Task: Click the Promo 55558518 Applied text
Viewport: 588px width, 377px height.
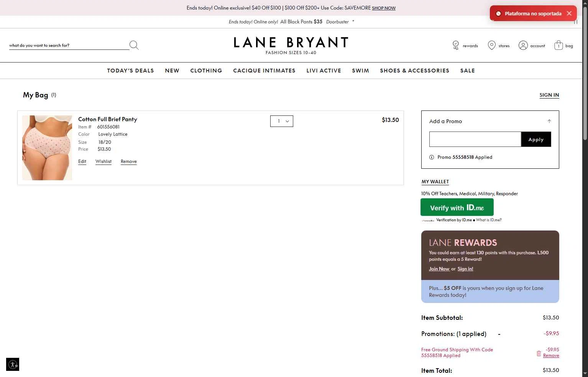Action: [x=465, y=157]
